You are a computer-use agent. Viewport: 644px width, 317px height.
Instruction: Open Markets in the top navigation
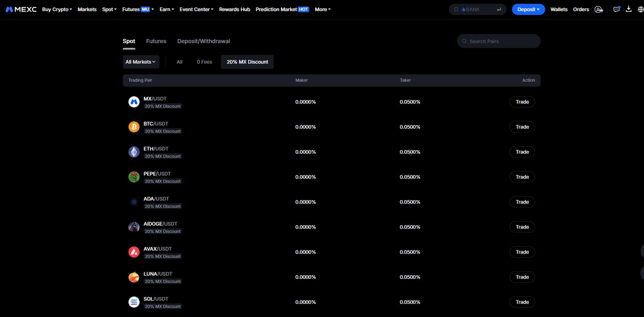click(x=87, y=9)
